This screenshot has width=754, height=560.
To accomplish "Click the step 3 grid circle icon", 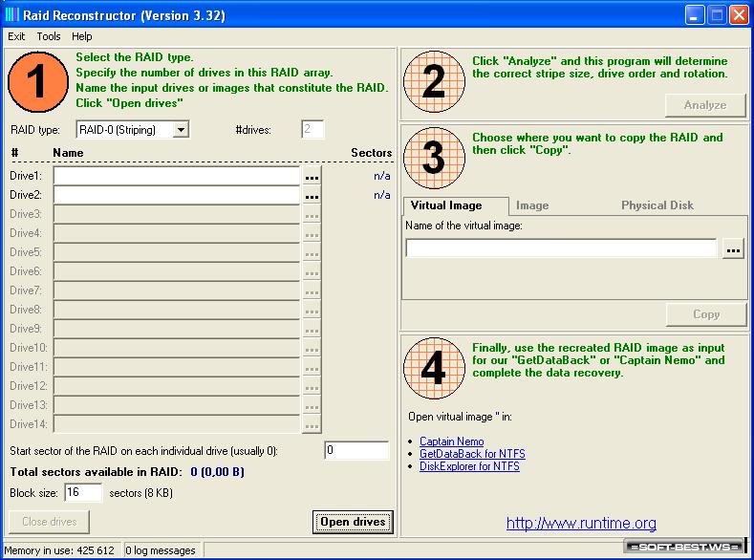I will (x=434, y=158).
